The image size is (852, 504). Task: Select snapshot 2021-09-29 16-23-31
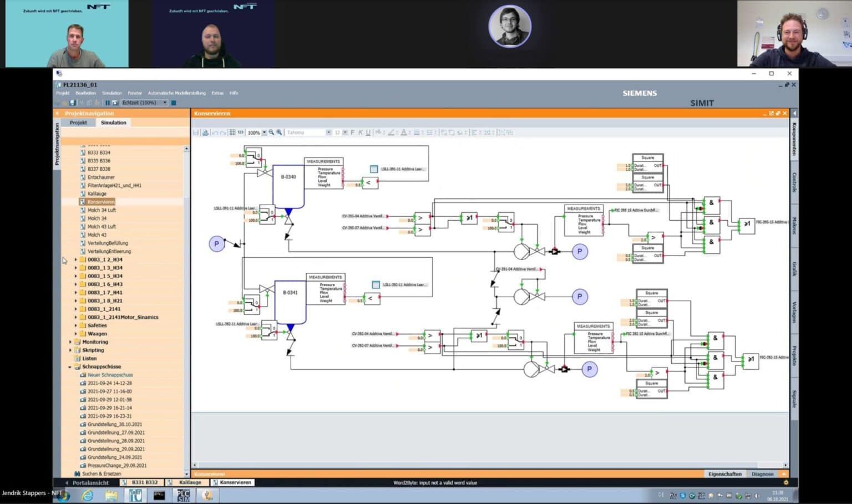click(109, 416)
